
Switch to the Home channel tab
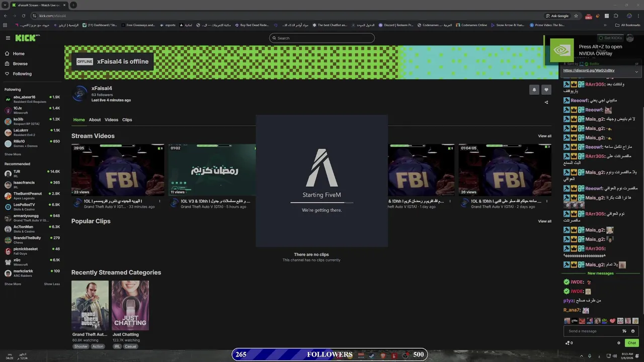(79, 120)
